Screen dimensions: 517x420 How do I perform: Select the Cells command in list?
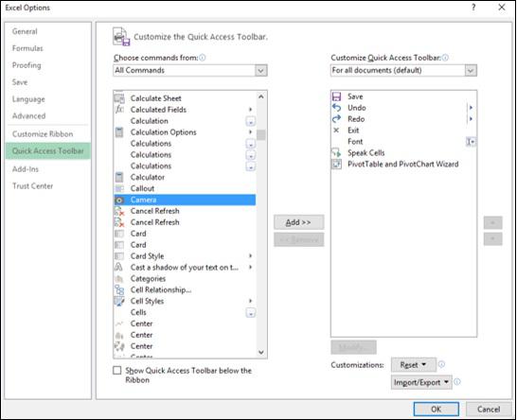[185, 312]
